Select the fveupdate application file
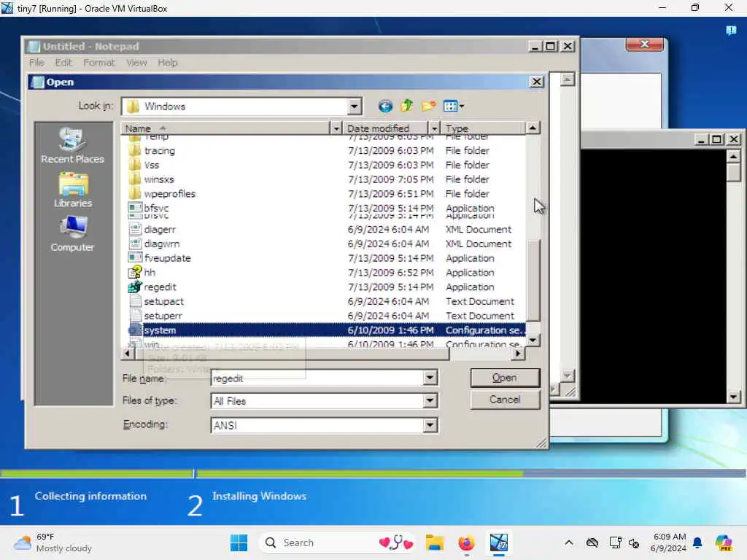The height and width of the screenshot is (560, 747). 167,259
